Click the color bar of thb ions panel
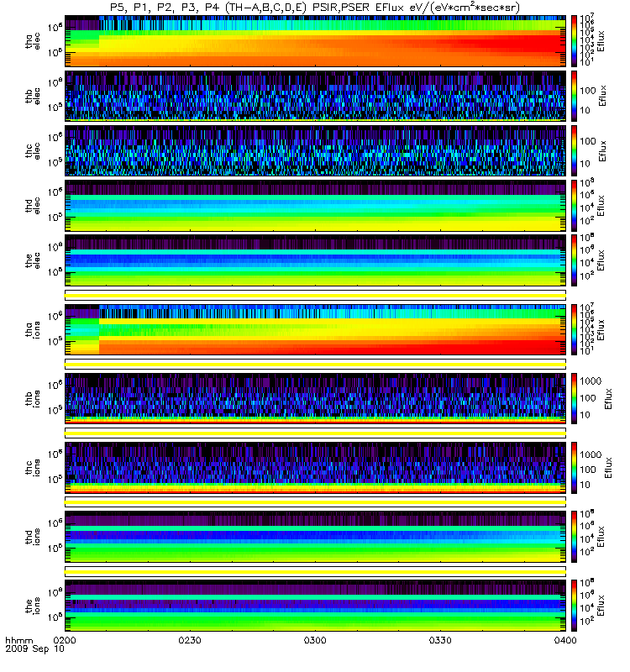Viewport: 630px width, 672px height. 574,398
